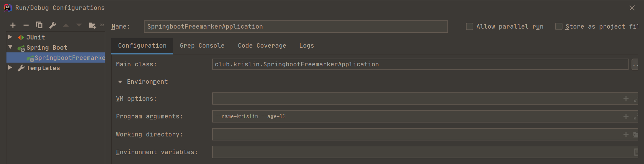Click the plus icon in Program arguments field
Viewport: 644px width, 164px height.
(x=626, y=116)
